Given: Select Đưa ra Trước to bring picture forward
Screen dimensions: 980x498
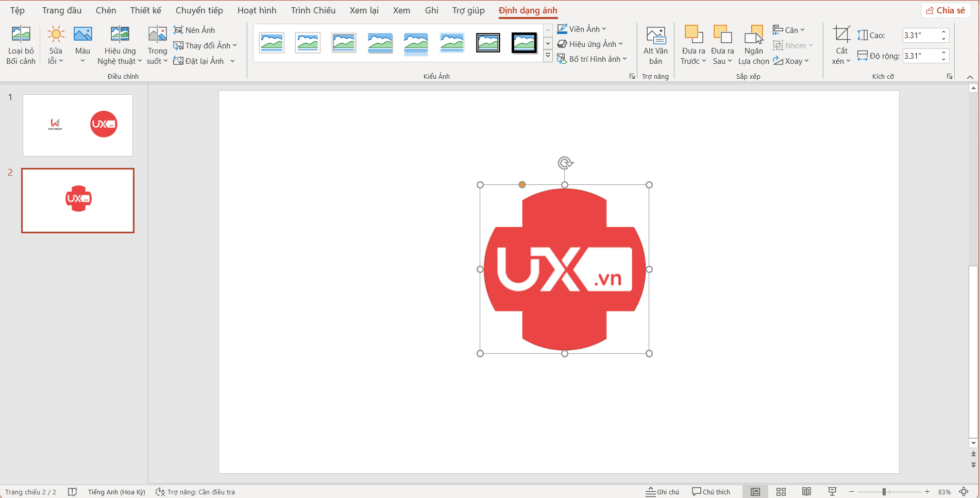Looking at the screenshot, I should click(x=693, y=44).
